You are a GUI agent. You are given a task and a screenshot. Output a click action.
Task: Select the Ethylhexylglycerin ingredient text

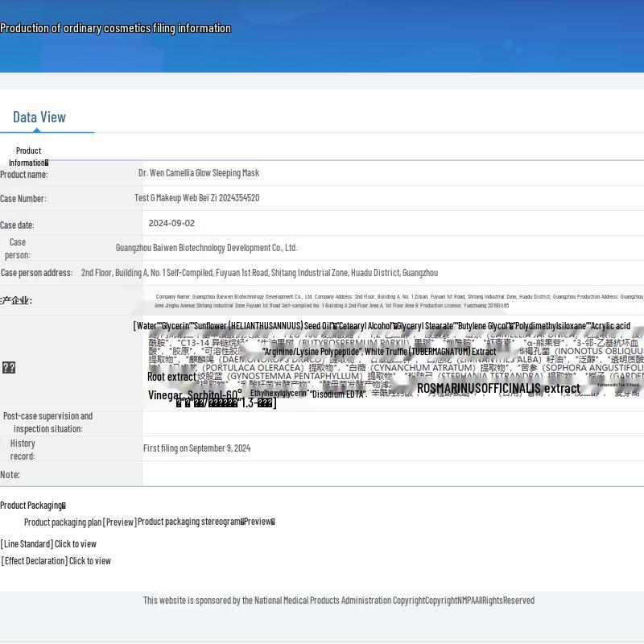[279, 393]
